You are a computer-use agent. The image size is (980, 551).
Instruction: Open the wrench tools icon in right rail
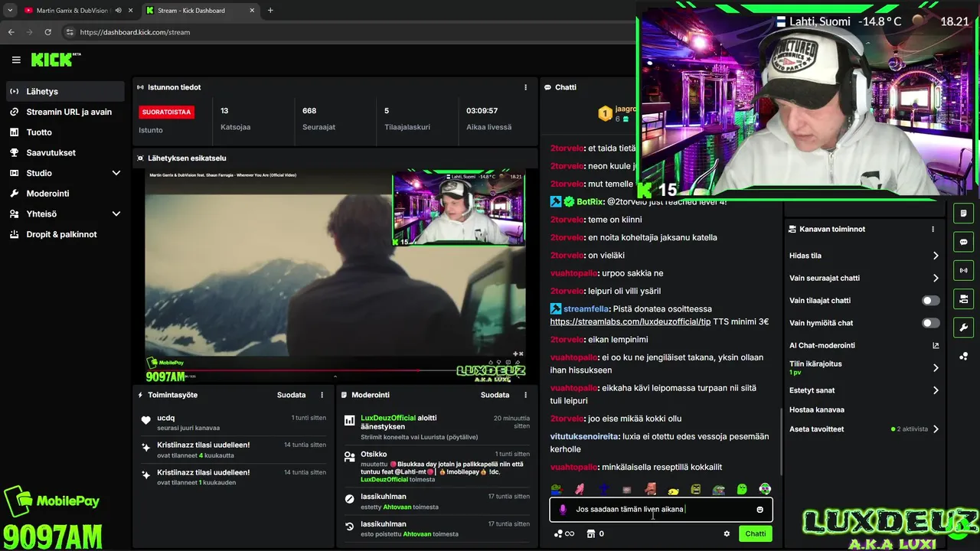(x=963, y=328)
